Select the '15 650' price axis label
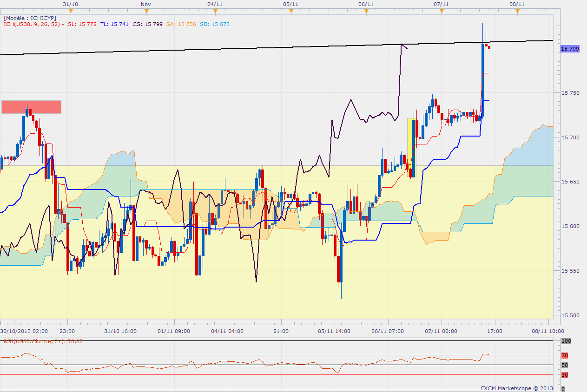The image size is (587, 392). 570,182
